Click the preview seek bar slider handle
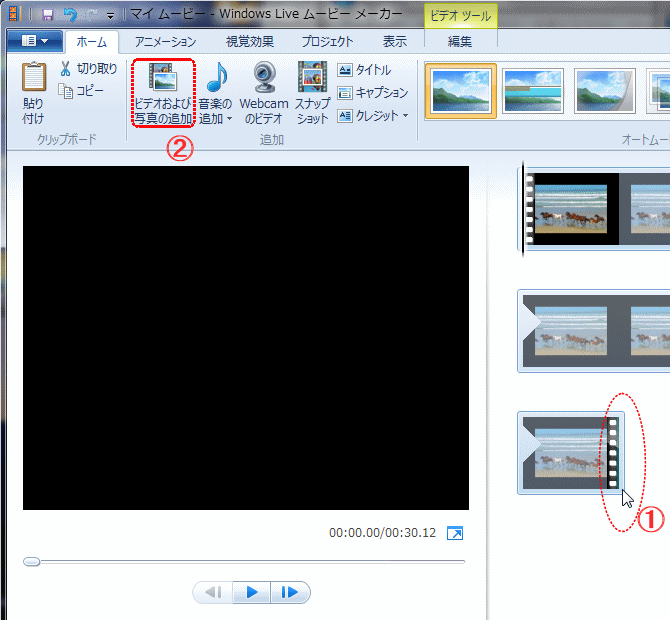 tap(32, 562)
